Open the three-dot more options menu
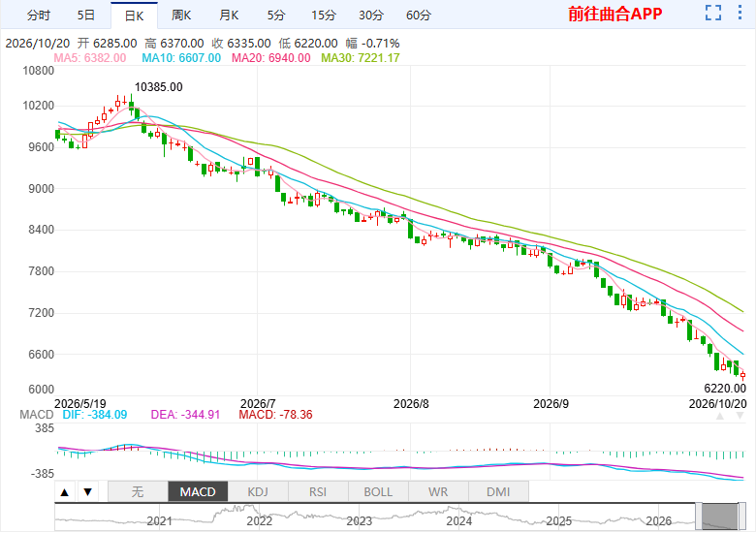756x533 pixels. pyautogui.click(x=740, y=13)
